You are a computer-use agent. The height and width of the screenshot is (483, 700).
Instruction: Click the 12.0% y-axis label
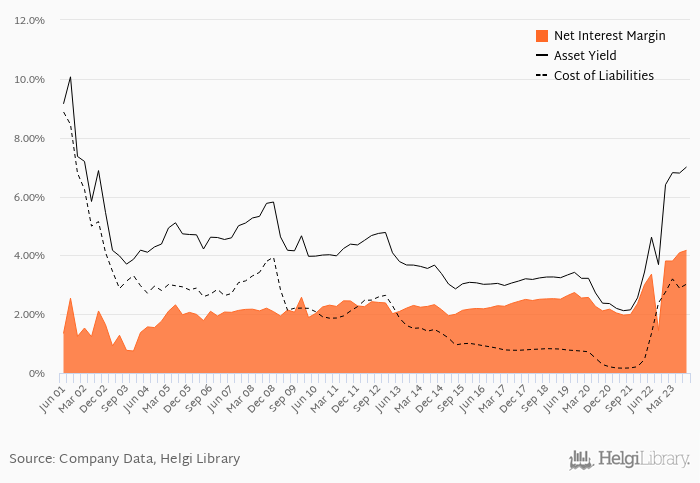pos(29,21)
